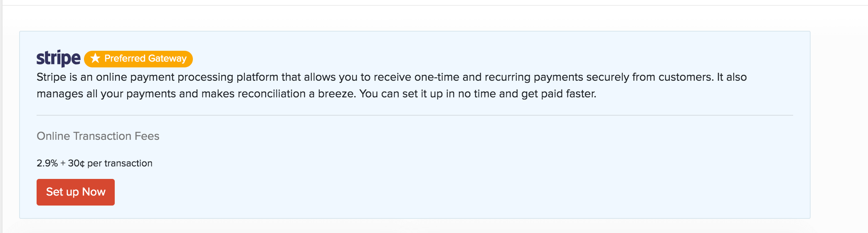This screenshot has height=233, width=868.
Task: Click the Preferred Gateway badge label
Action: pyautogui.click(x=145, y=59)
